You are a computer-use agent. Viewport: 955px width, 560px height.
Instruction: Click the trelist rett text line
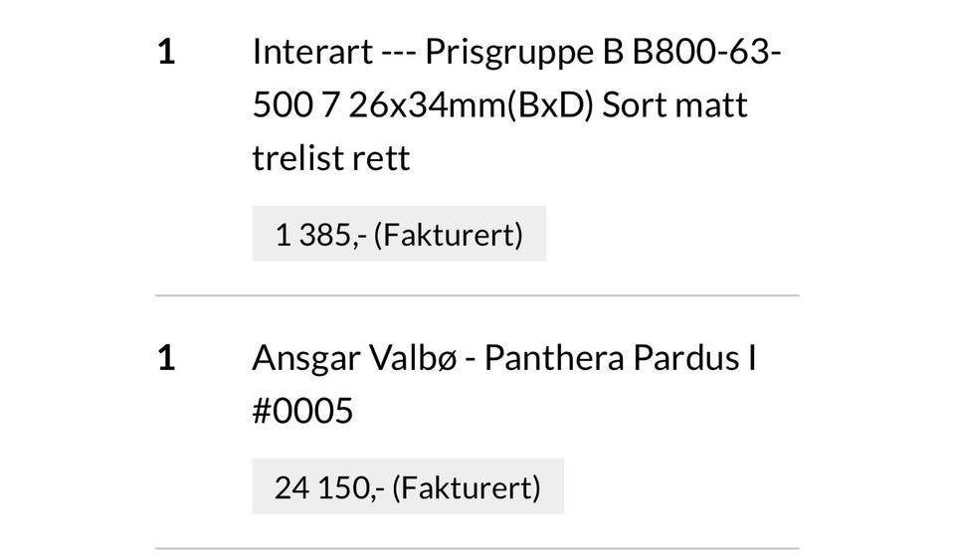coord(330,158)
